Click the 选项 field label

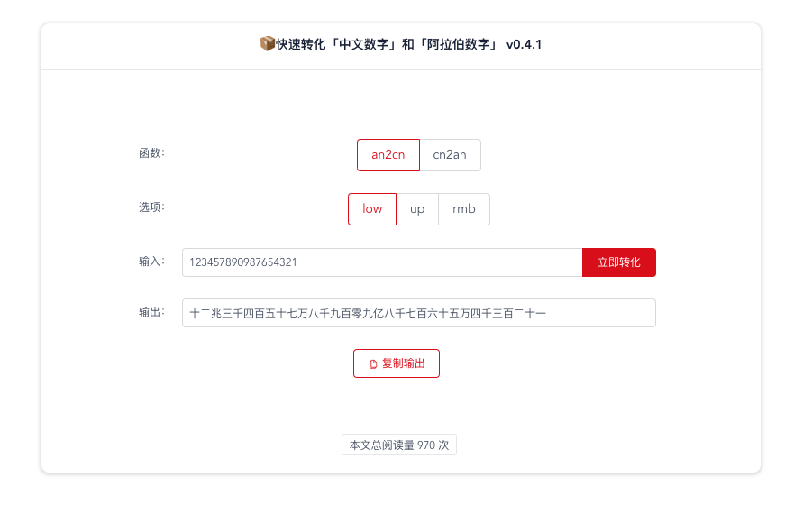coord(151,207)
